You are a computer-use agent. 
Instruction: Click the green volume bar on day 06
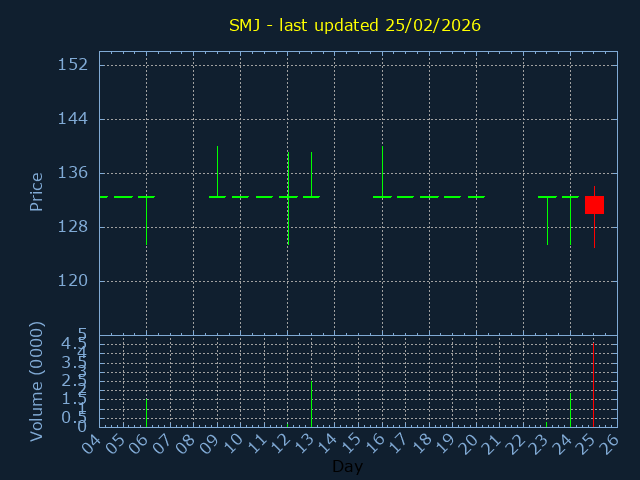point(146,413)
